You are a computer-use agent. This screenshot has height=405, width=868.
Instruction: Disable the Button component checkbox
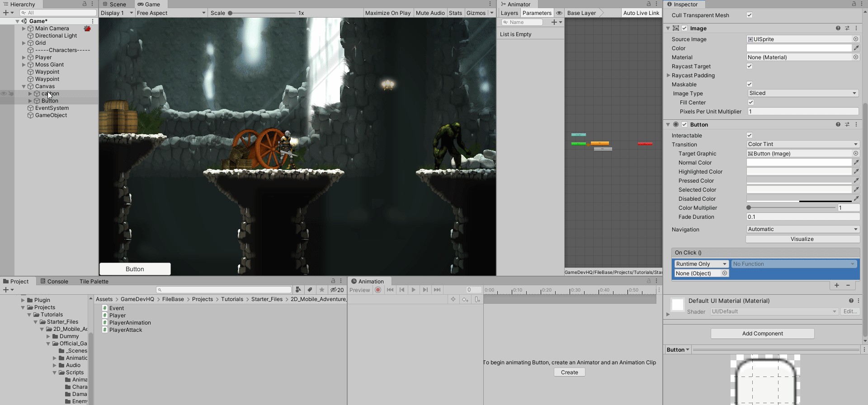click(684, 124)
